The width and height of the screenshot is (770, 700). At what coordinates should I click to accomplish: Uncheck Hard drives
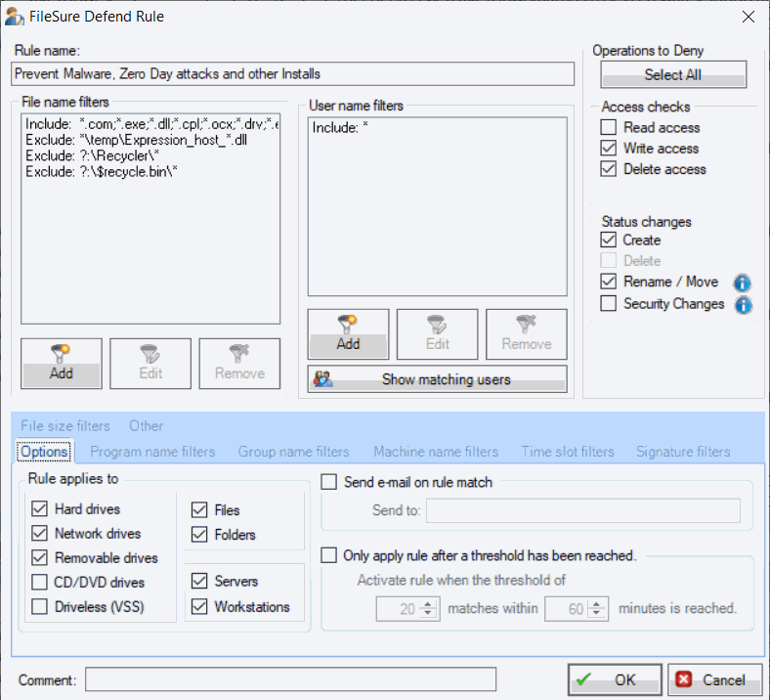pos(39,509)
